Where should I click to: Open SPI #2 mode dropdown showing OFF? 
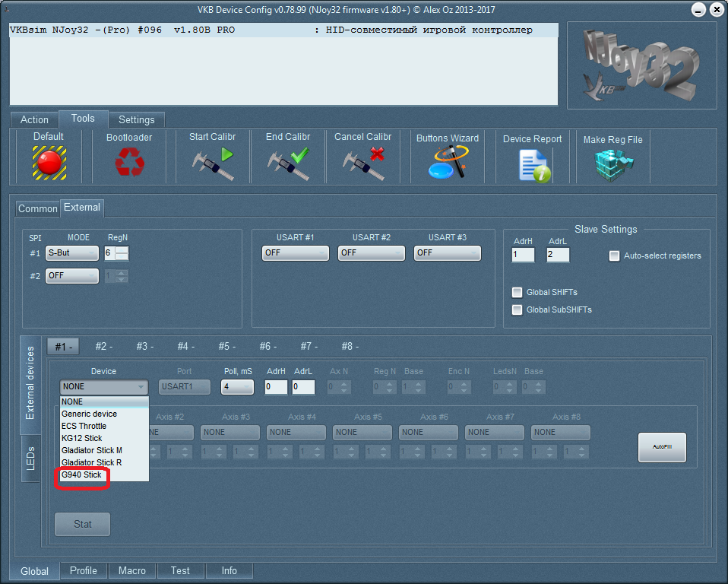tap(72, 276)
